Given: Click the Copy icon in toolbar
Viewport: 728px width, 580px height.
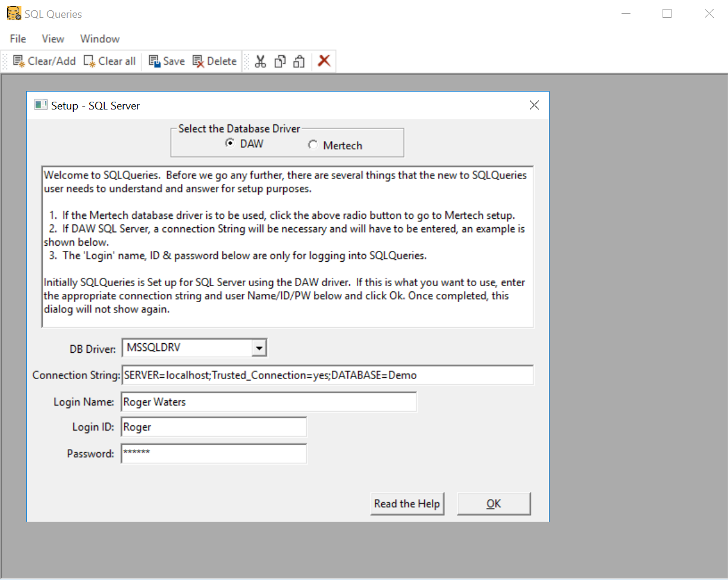Looking at the screenshot, I should [280, 61].
